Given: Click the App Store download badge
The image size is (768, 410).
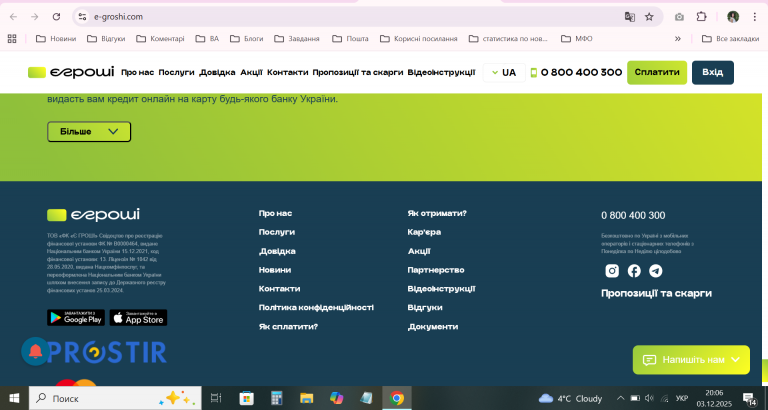Looking at the screenshot, I should coord(138,317).
